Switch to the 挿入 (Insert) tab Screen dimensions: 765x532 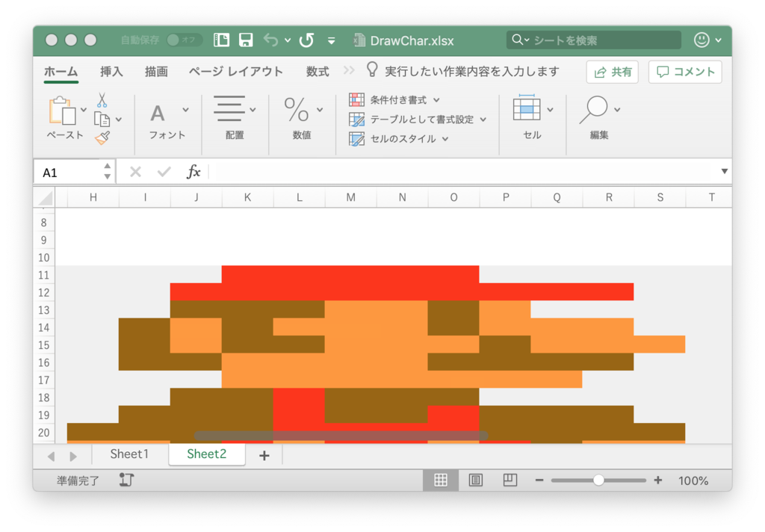click(111, 72)
